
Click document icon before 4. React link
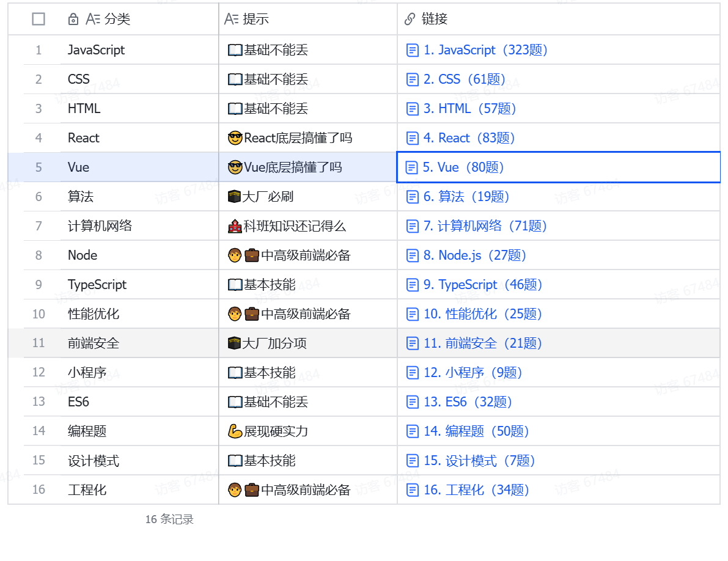[412, 138]
